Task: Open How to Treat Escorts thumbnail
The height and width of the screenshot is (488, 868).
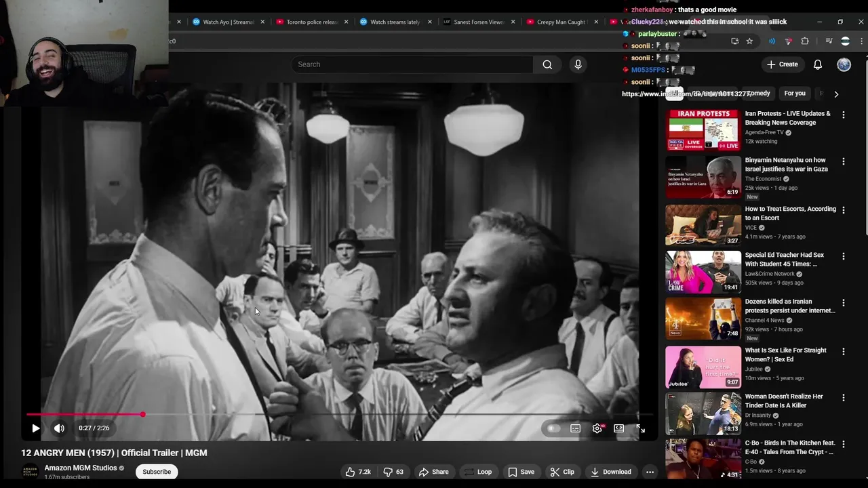Action: [703, 225]
